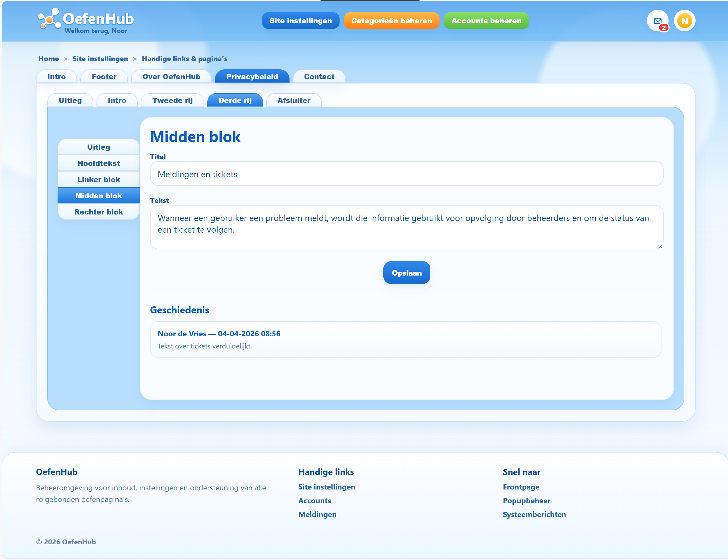Open the Intro sub-tab under Privacybeleid
Viewport: 728px width, 560px height.
click(117, 100)
